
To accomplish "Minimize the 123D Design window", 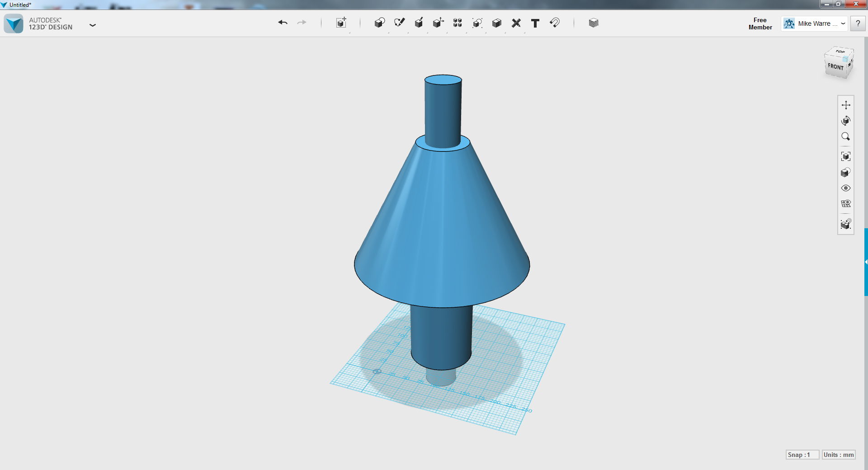I will (x=826, y=4).
